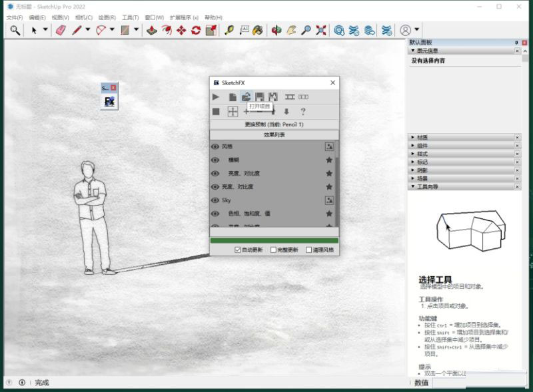
Task: Choose the Arc drawing tool
Action: click(x=101, y=30)
